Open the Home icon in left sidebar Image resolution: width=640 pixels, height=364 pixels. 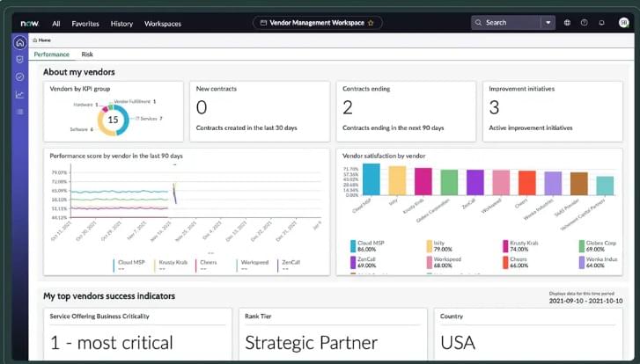coord(19,42)
